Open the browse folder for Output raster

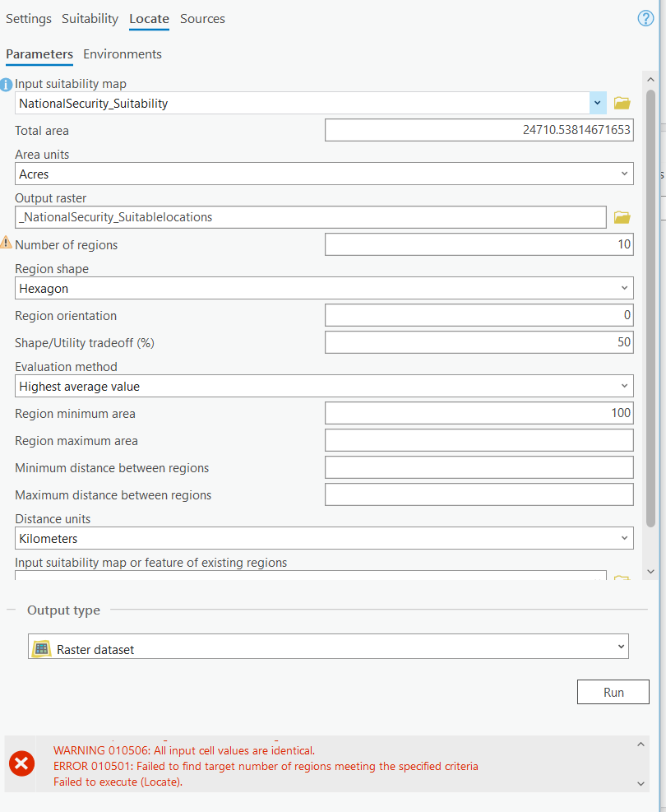click(x=622, y=217)
